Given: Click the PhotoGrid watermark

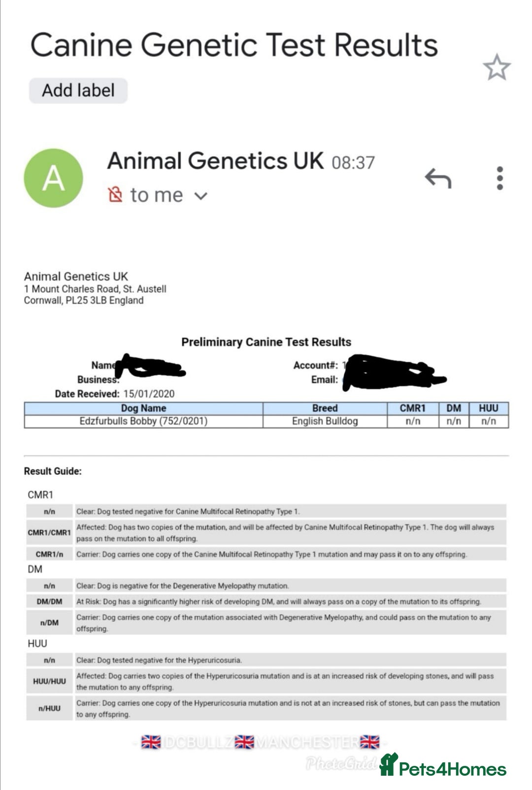Looking at the screenshot, I should point(341,763).
